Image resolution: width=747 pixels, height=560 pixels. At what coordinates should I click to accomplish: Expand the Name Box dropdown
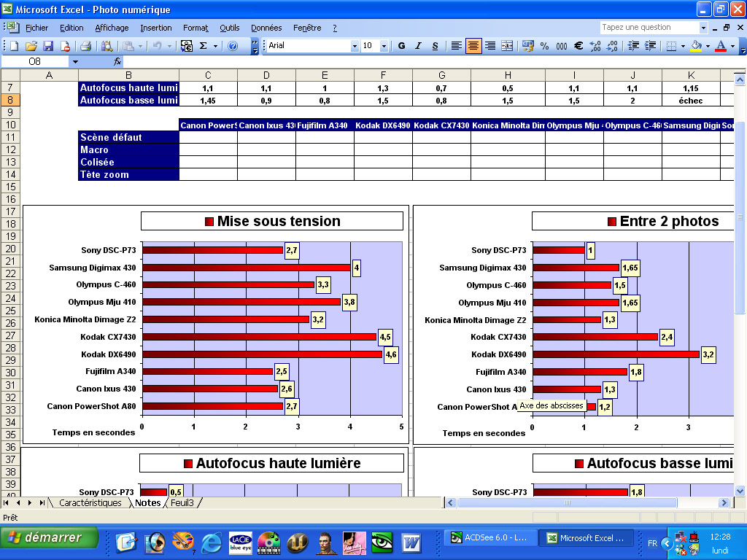coord(75,62)
